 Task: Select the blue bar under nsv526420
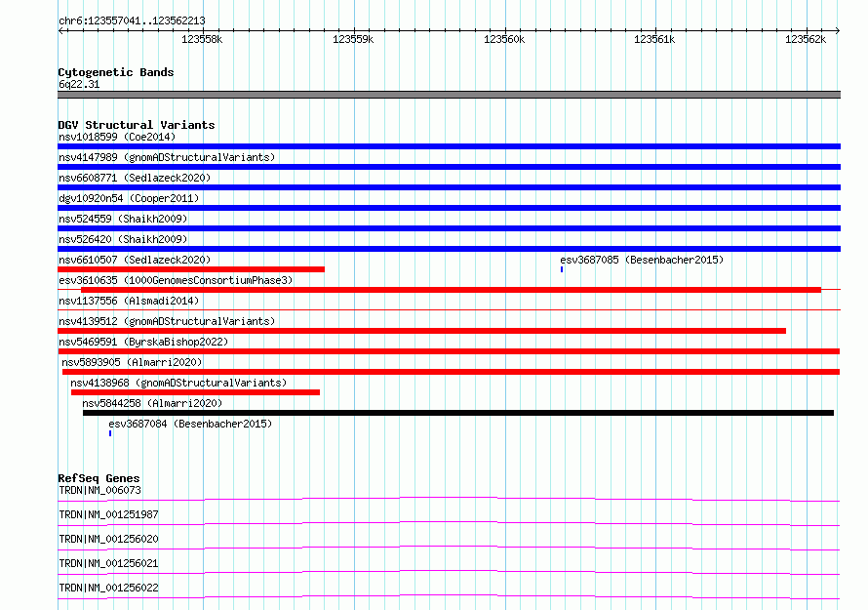(449, 249)
